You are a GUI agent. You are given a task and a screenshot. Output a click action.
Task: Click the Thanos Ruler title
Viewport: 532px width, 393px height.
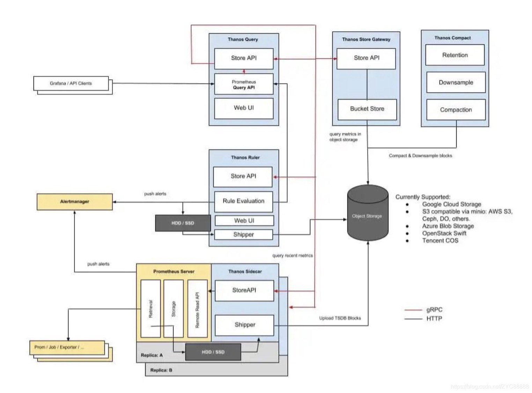pyautogui.click(x=245, y=157)
